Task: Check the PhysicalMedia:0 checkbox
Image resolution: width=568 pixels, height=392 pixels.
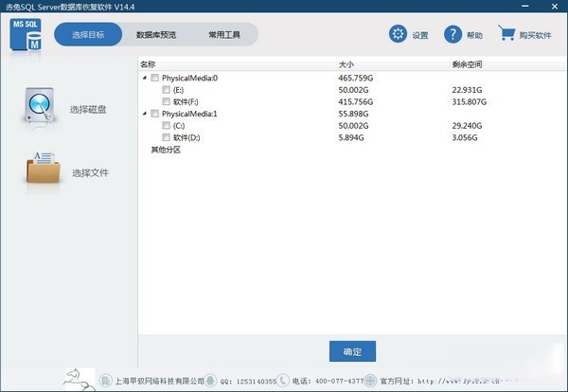Action: (x=154, y=78)
